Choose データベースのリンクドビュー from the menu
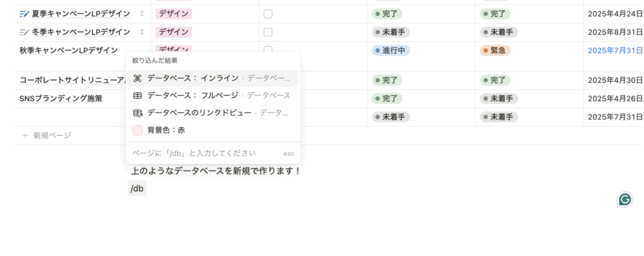This screenshot has height=256, width=644. click(199, 113)
